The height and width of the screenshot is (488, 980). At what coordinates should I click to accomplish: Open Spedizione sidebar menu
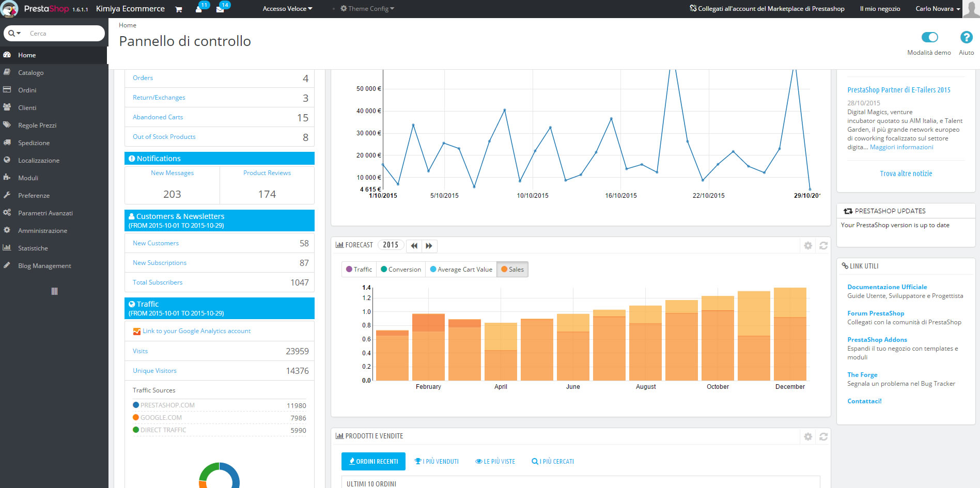[x=54, y=143]
